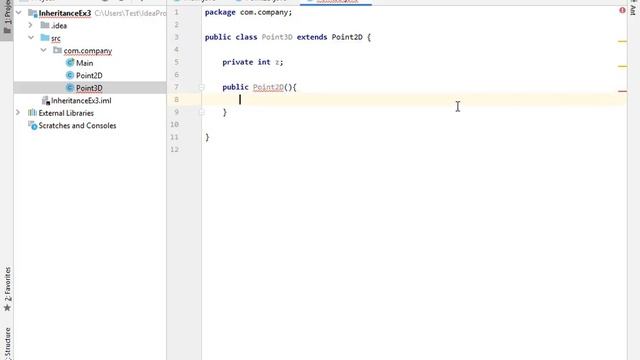
Task: Click the External Libraries icon
Action: coord(32,113)
